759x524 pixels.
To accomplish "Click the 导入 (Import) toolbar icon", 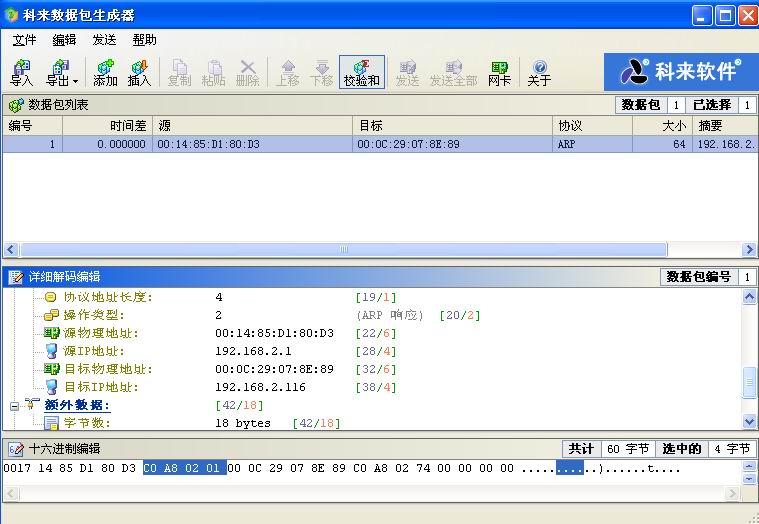I will 22,73.
